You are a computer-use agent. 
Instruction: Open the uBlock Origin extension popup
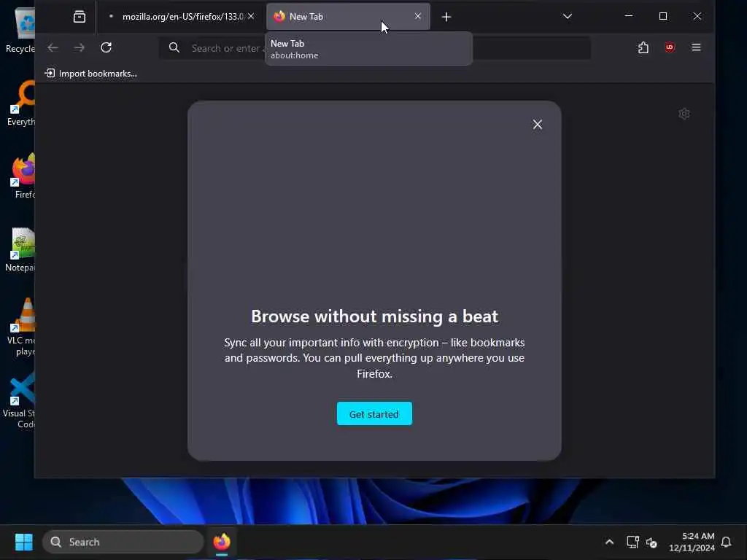(x=670, y=47)
